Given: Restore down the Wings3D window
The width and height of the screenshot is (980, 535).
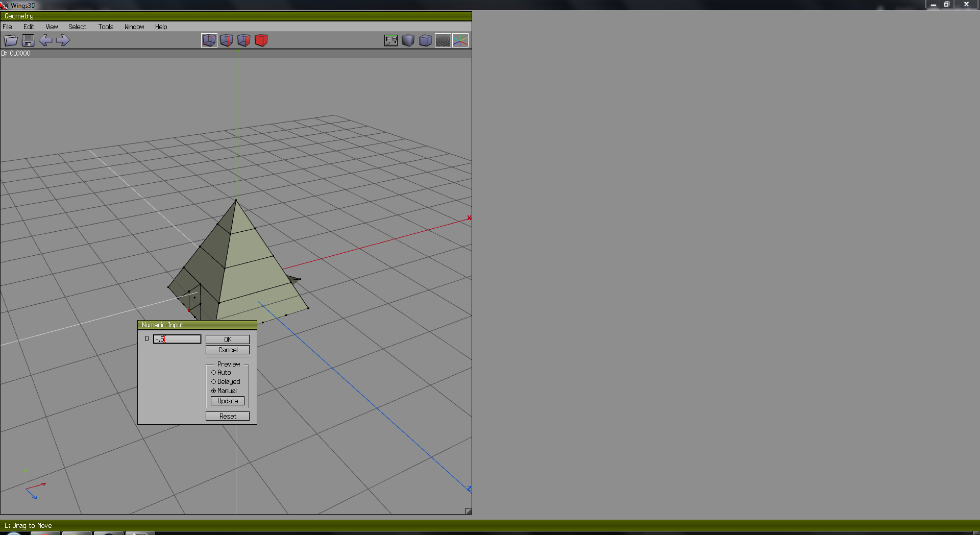Looking at the screenshot, I should (947, 5).
